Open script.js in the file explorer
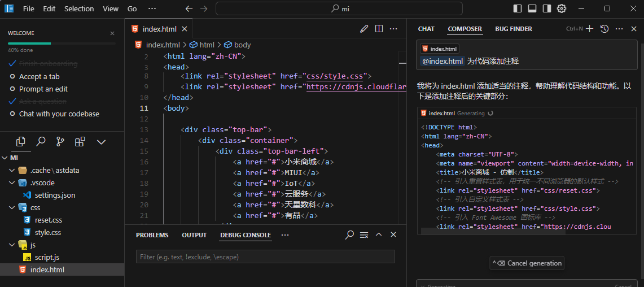The image size is (644, 287). (x=47, y=257)
